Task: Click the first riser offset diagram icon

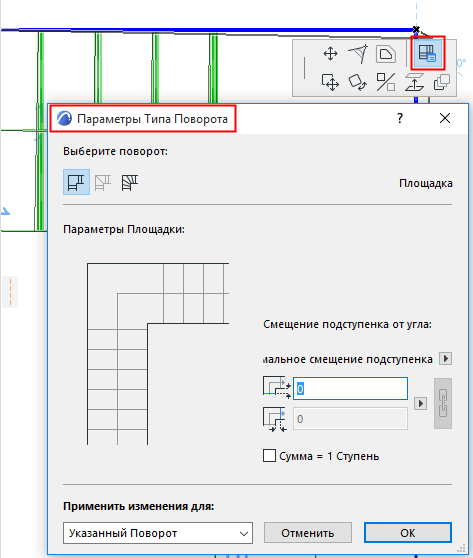Action: click(x=277, y=388)
